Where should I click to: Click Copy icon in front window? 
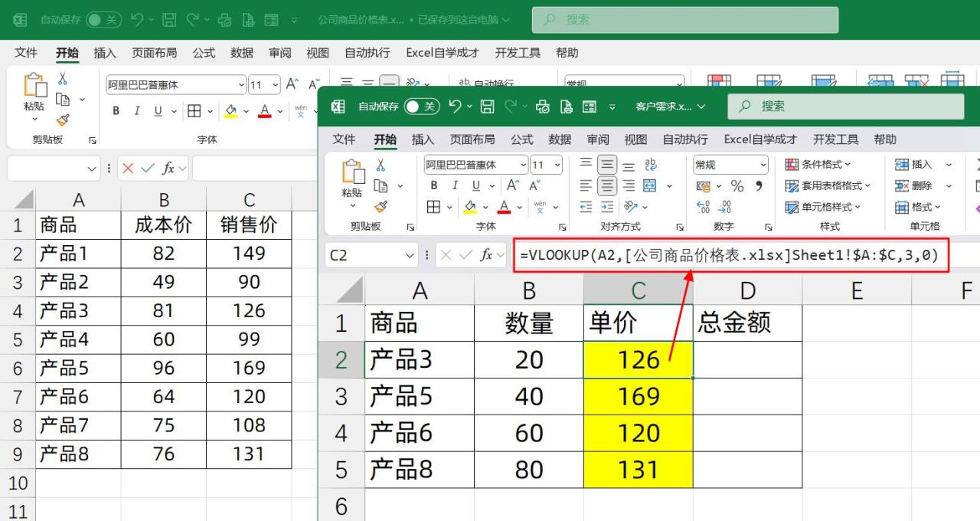(381, 185)
